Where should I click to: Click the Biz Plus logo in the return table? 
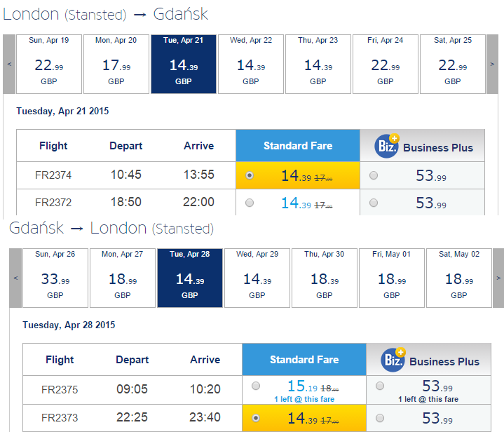393,360
